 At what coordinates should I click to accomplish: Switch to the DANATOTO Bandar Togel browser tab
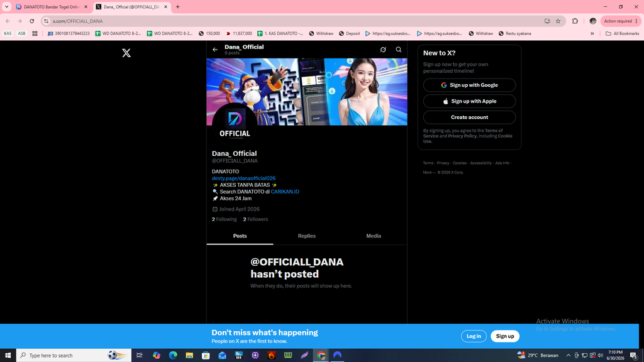[x=52, y=7]
